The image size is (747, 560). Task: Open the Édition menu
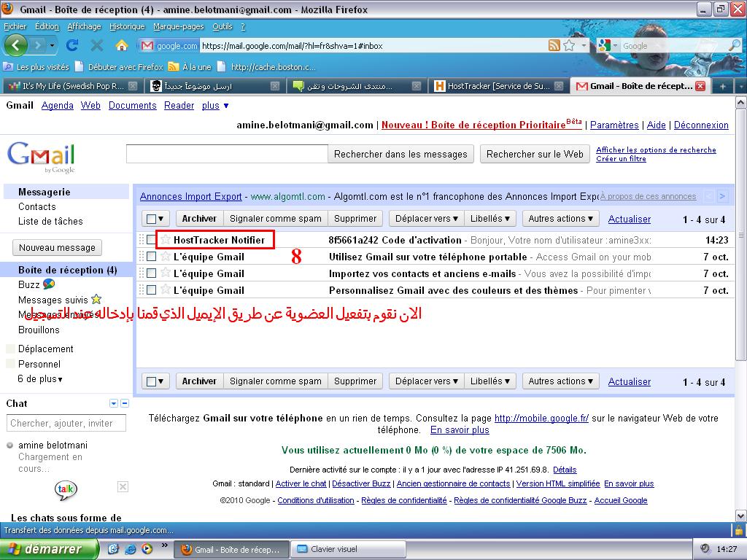click(x=47, y=26)
